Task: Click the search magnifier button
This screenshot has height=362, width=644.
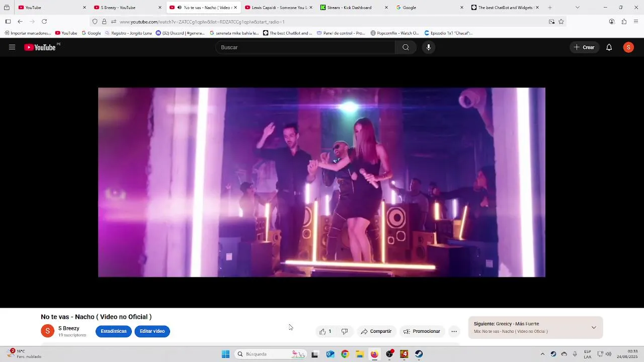Action: pyautogui.click(x=406, y=47)
